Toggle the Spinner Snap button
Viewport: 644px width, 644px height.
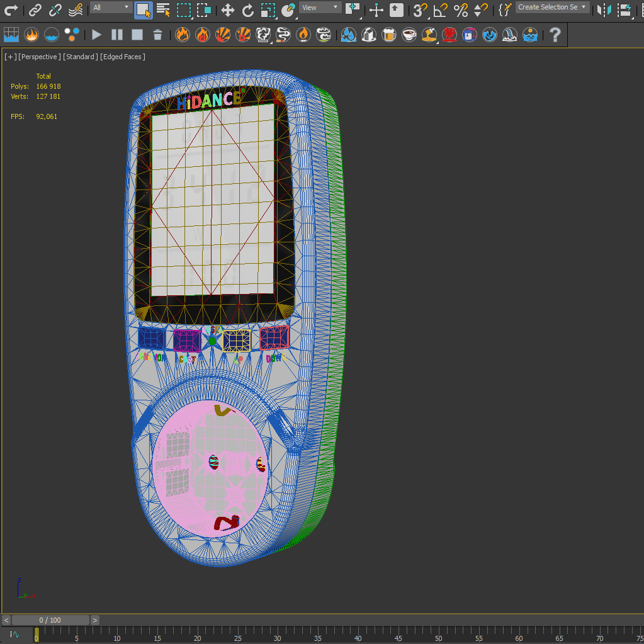pyautogui.click(x=480, y=10)
